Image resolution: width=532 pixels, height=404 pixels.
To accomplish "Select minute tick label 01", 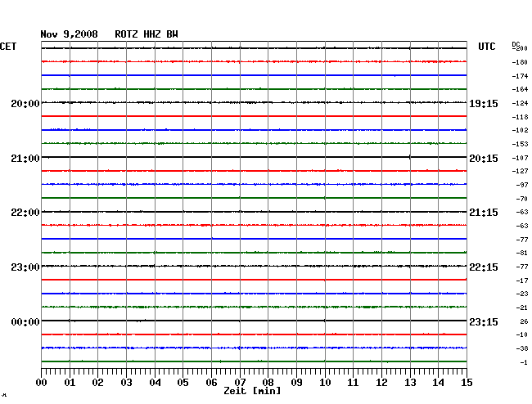I will coord(70,382).
